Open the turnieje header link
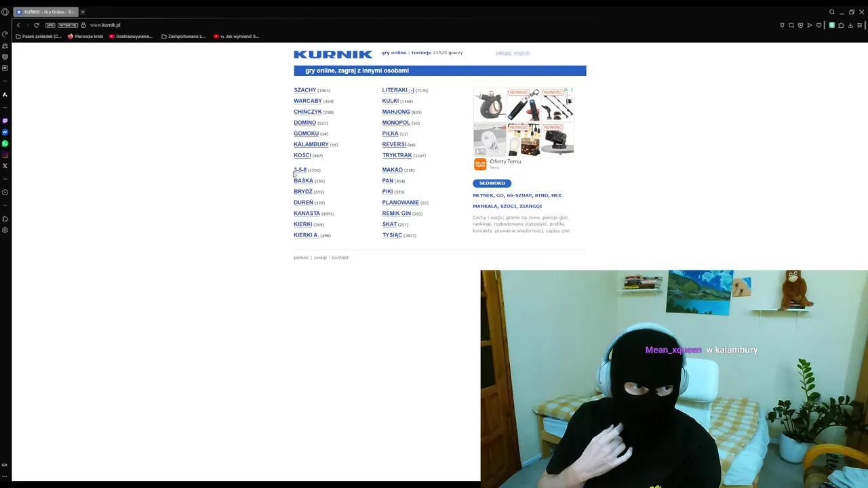868x488 pixels. tap(420, 53)
